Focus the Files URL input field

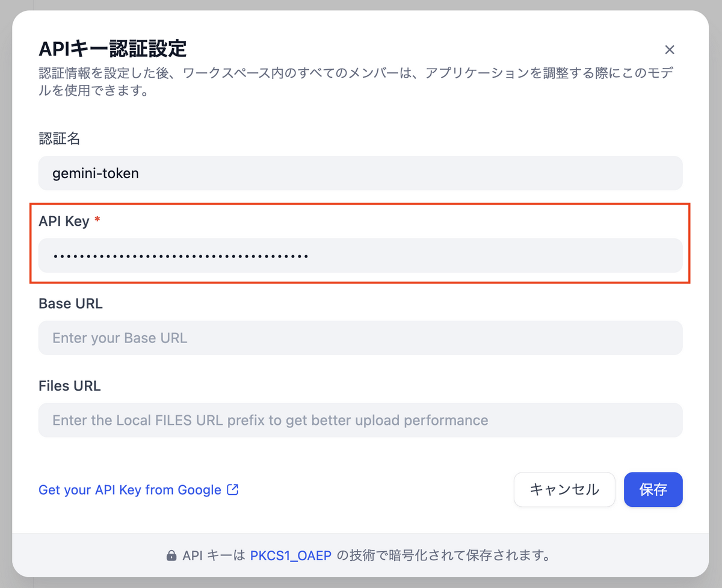pyautogui.click(x=361, y=420)
